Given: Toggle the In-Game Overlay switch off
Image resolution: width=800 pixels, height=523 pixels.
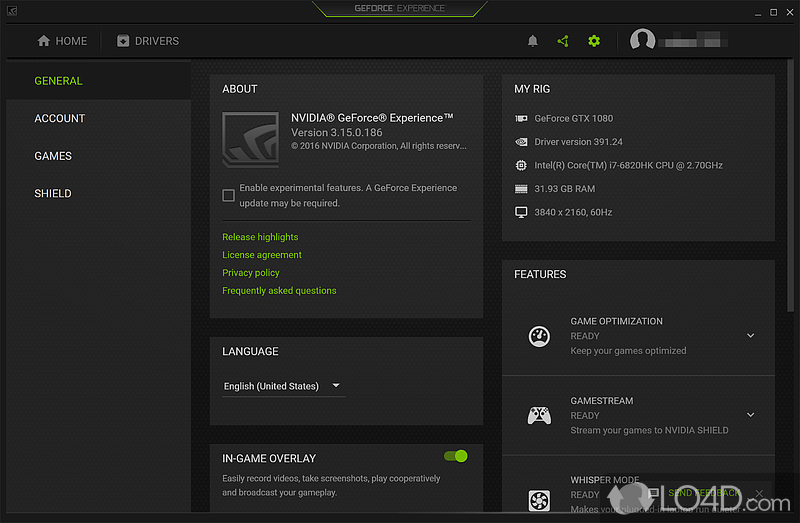Looking at the screenshot, I should tap(456, 456).
